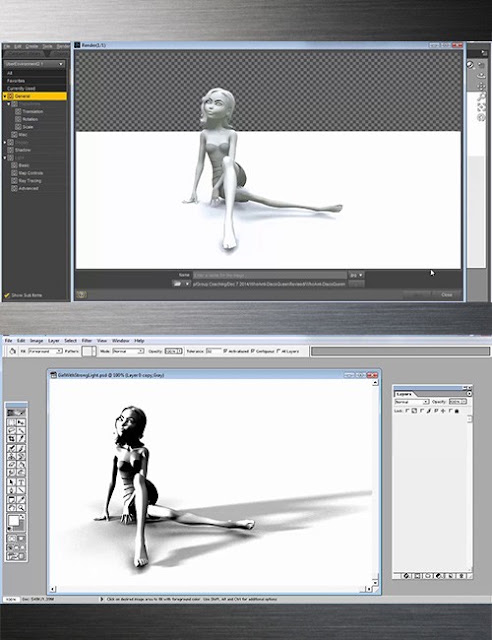The height and width of the screenshot is (640, 492).
Task: Click the magnifier zoom icon in viewport controls
Action: 482,96
